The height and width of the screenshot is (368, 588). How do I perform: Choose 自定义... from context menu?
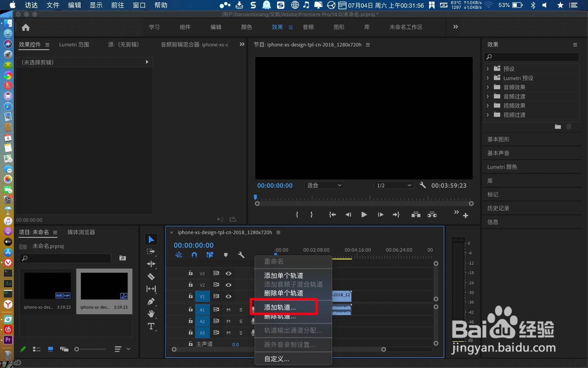277,359
